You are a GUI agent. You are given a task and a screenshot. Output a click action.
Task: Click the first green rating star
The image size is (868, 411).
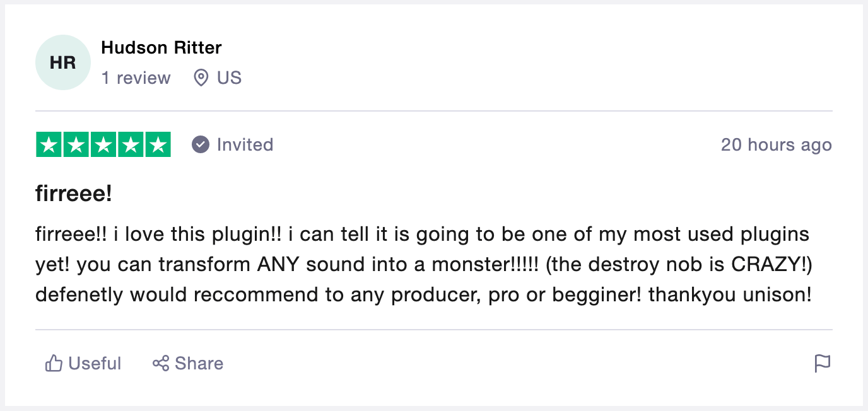point(49,145)
